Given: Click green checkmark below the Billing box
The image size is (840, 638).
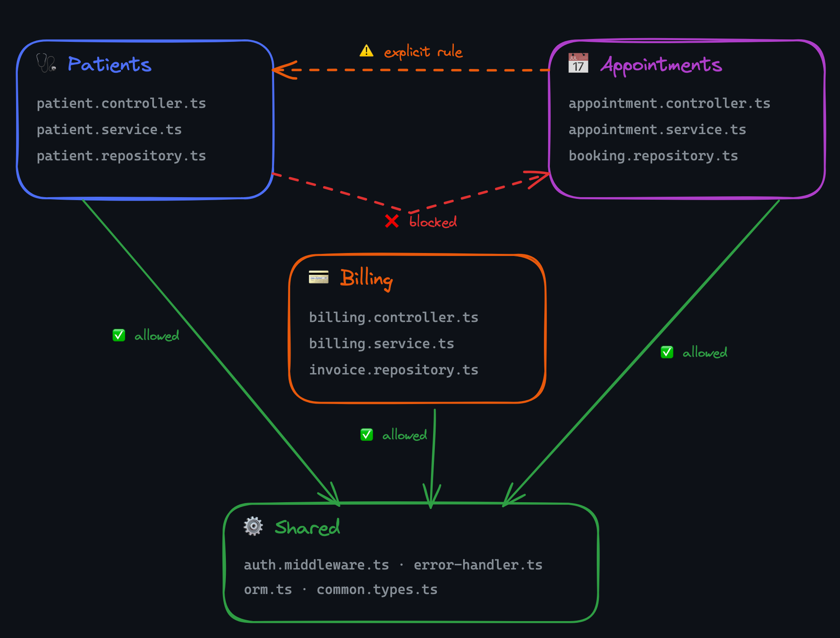Looking at the screenshot, I should [x=367, y=434].
